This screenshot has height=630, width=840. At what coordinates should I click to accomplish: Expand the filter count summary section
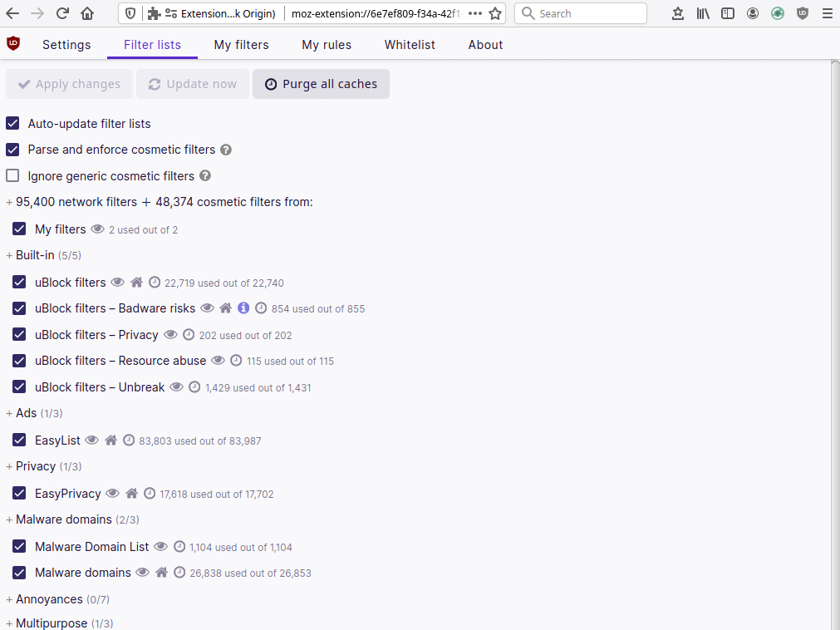click(x=9, y=203)
